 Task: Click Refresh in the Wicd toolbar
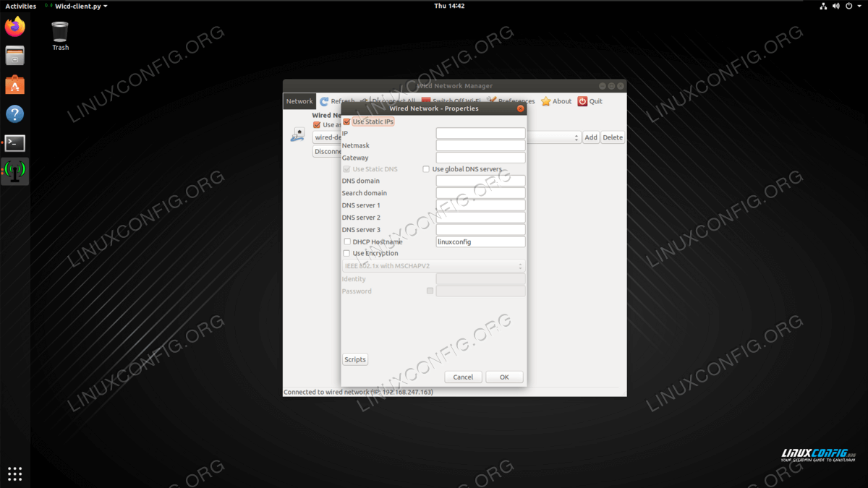tap(337, 101)
